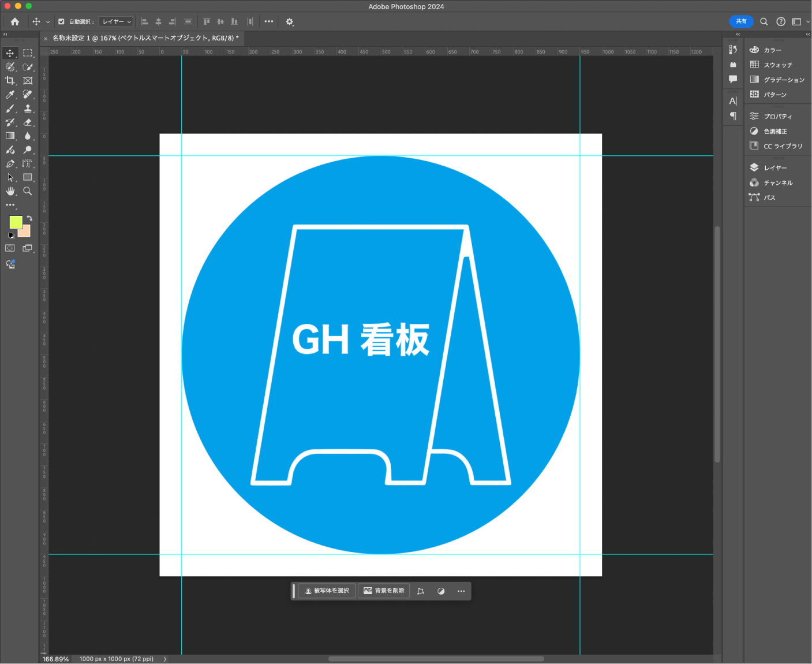Uncheck the 自動選択 checkbox
Screen dimensions: 812x664
(x=61, y=22)
